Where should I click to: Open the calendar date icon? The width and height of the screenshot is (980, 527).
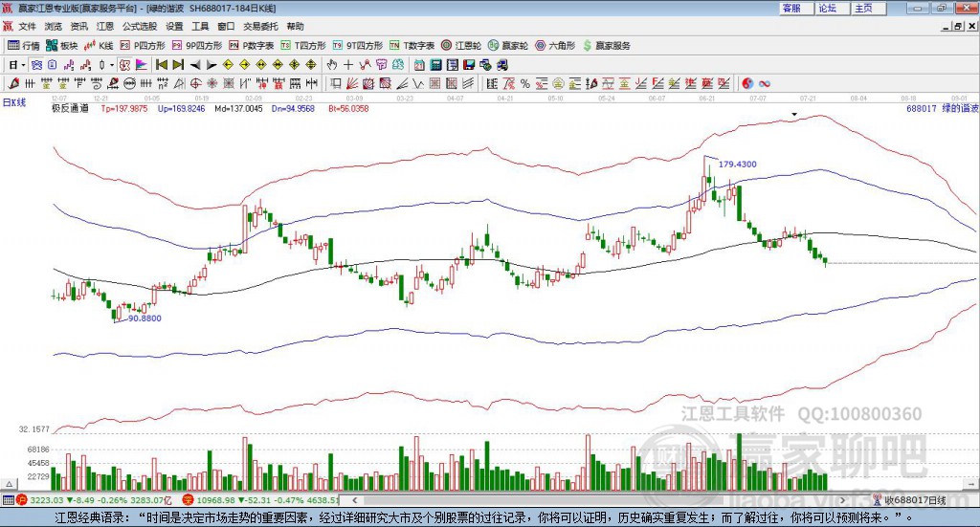pyautogui.click(x=419, y=65)
